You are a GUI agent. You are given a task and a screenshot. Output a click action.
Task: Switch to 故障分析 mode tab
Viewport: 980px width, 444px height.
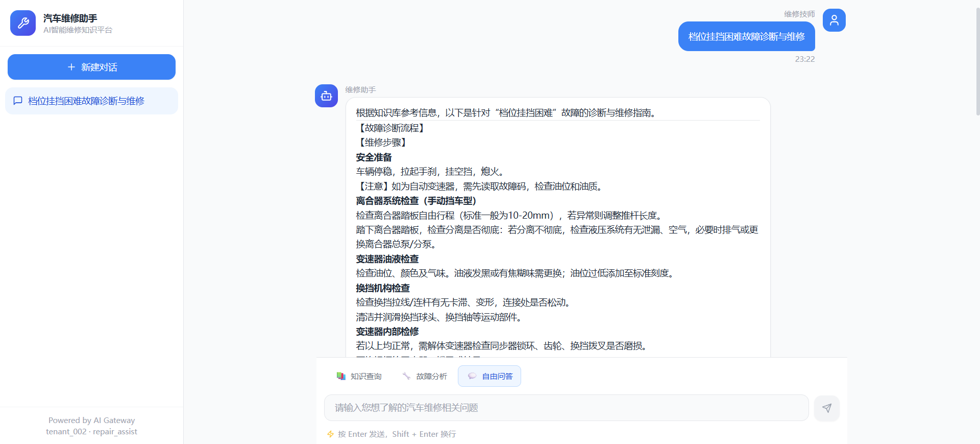click(424, 376)
